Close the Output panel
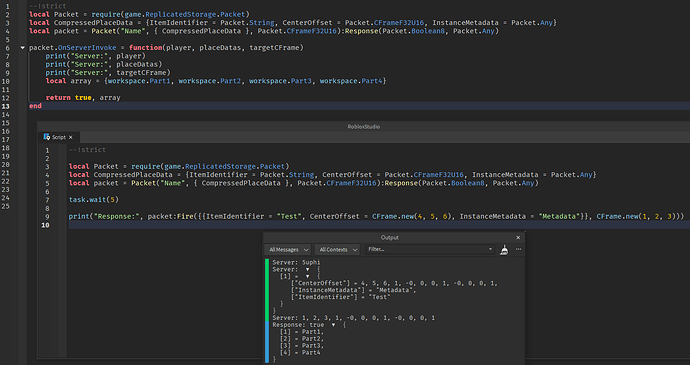This screenshot has width=690, height=365. [x=518, y=237]
